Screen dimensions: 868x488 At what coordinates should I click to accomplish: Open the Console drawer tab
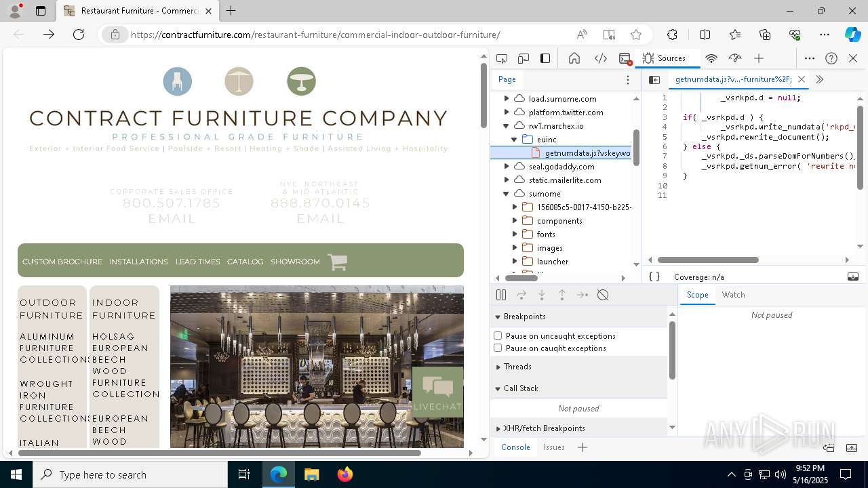515,447
